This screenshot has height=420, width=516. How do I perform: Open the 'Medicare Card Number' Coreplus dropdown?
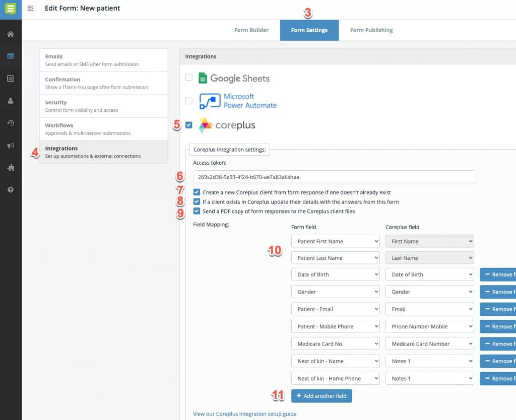point(429,343)
